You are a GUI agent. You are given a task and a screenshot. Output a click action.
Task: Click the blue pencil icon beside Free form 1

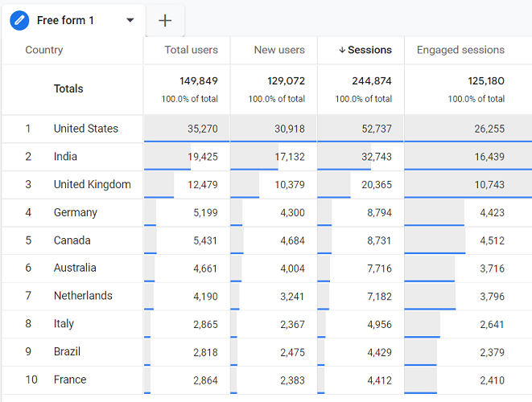coord(19,20)
